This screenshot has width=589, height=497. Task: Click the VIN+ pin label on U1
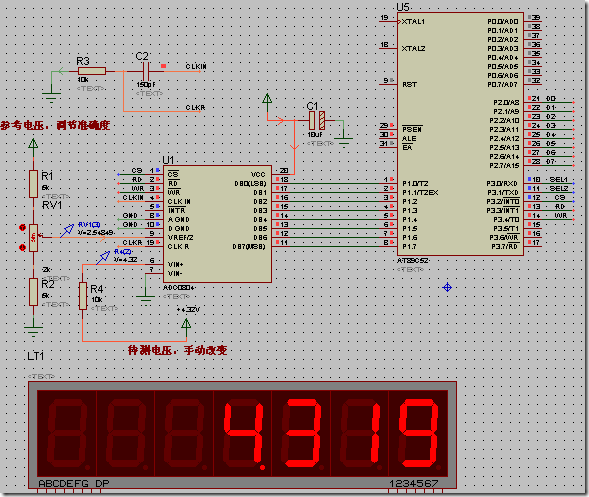pos(175,265)
